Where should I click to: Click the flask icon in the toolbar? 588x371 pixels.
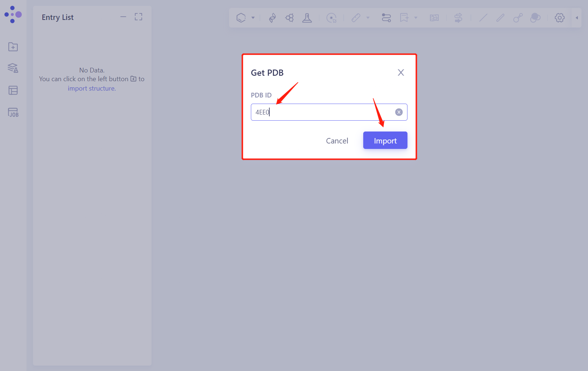(307, 18)
